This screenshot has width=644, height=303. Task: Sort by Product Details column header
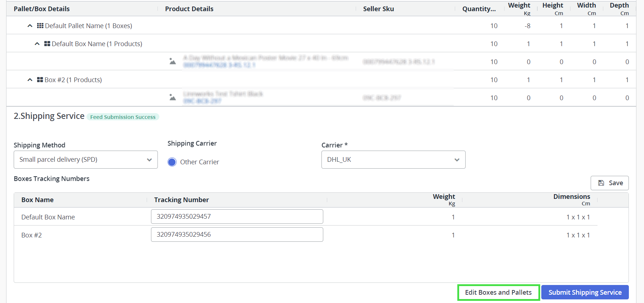[189, 9]
